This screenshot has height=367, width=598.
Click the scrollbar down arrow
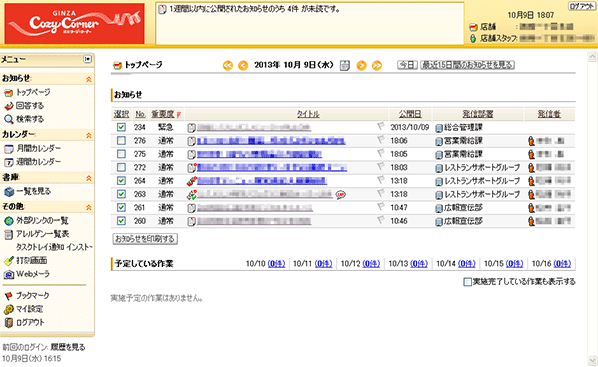pyautogui.click(x=592, y=361)
